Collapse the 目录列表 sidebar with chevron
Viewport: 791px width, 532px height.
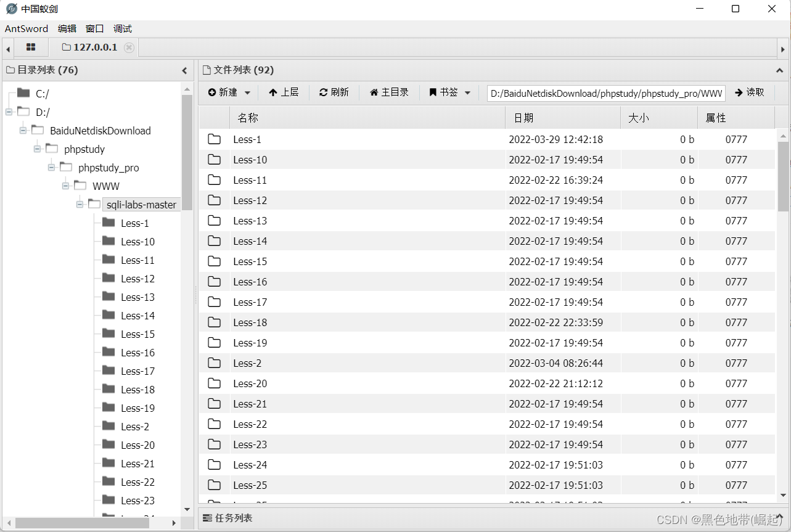tap(184, 70)
